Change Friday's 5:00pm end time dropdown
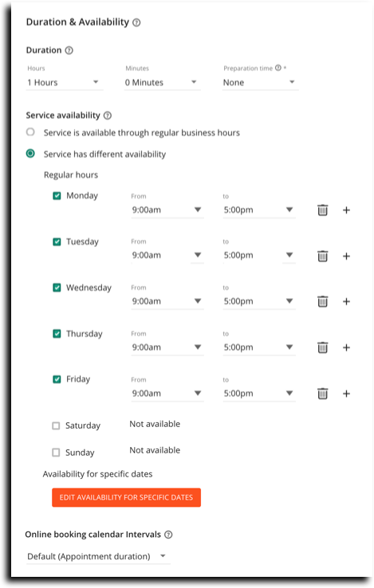 [259, 394]
